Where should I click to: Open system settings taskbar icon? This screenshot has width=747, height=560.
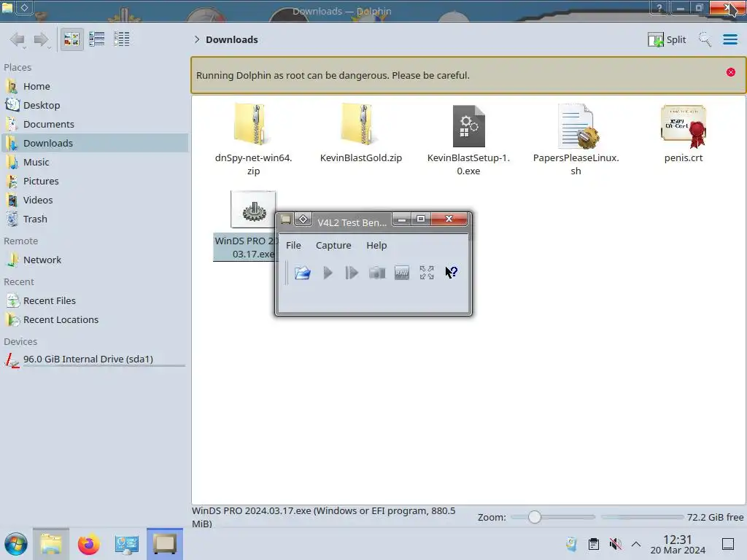pyautogui.click(x=127, y=544)
